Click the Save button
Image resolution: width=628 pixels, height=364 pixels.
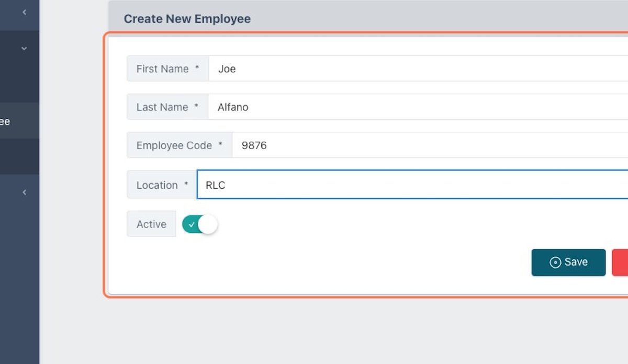568,262
